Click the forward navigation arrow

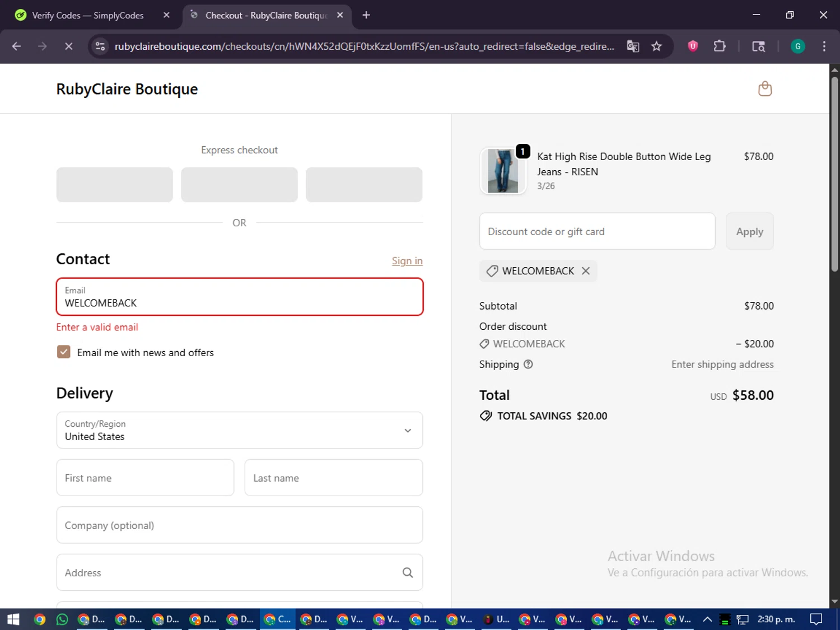[43, 46]
